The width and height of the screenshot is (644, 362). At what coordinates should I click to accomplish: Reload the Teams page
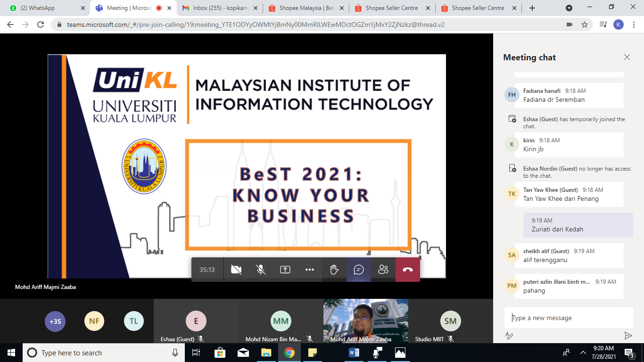tap(41, 25)
